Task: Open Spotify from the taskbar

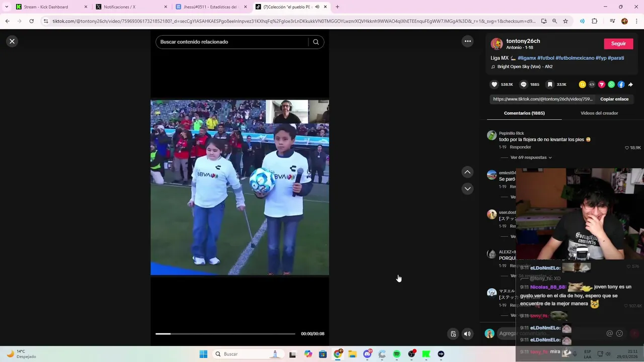Action: pos(397,354)
